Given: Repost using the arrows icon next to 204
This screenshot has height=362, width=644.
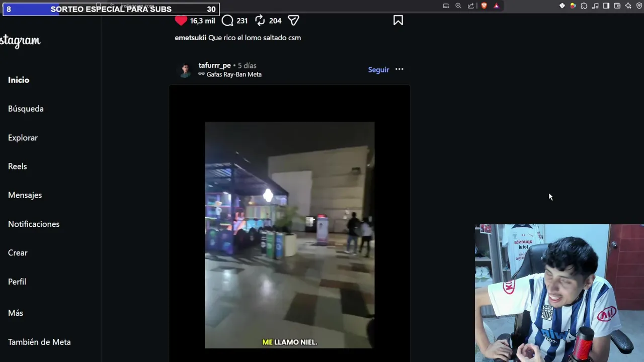Looking at the screenshot, I should click(260, 21).
